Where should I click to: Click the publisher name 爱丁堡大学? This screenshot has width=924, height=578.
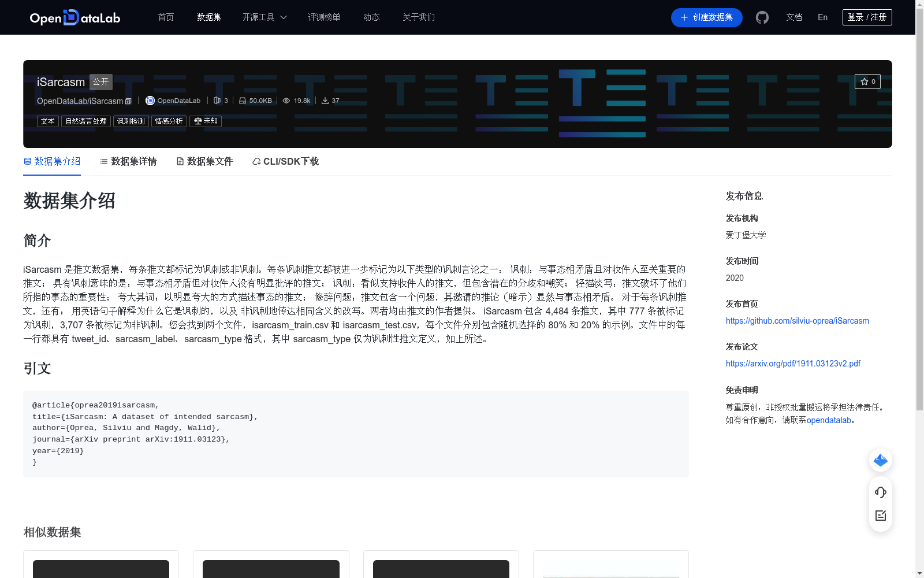tap(746, 235)
